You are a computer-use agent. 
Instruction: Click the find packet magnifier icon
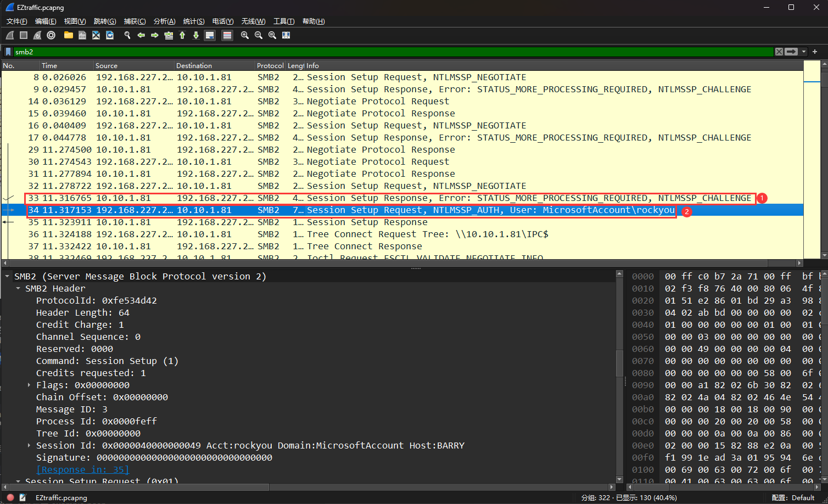pos(127,35)
